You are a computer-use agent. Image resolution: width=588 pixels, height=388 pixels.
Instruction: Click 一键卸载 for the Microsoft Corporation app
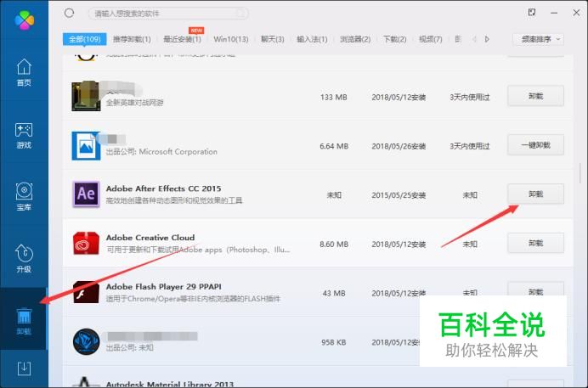pyautogui.click(x=535, y=144)
